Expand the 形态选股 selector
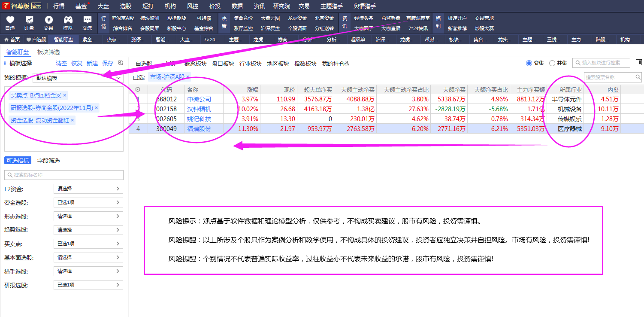Image resolution: width=644 pixels, height=317 pixels. 88,216
